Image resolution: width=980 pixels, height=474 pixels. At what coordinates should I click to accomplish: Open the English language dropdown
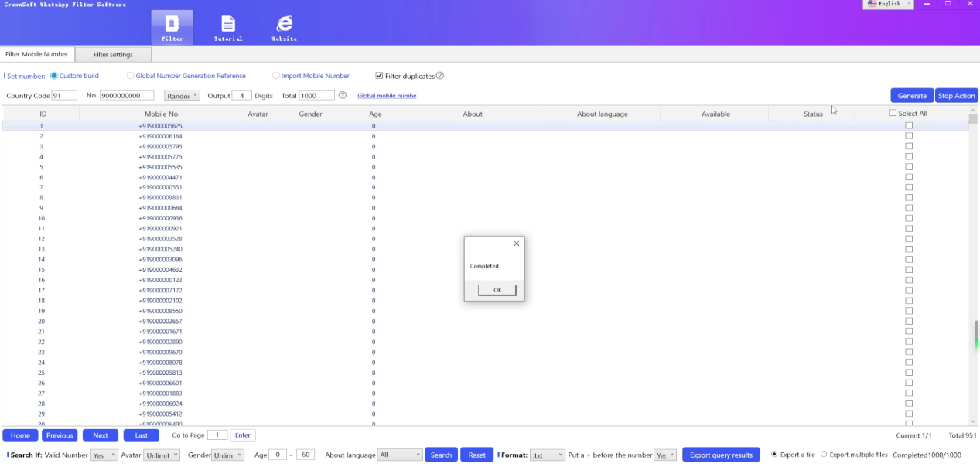tap(888, 4)
